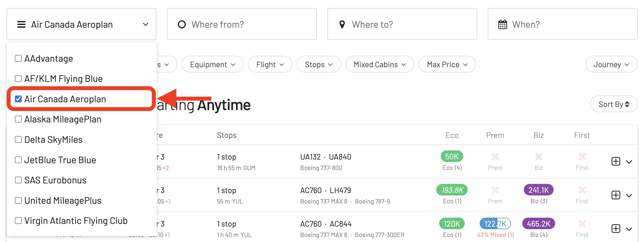Click the 55 m YUL layover text
This screenshot has width=644, height=242.
click(x=230, y=201)
